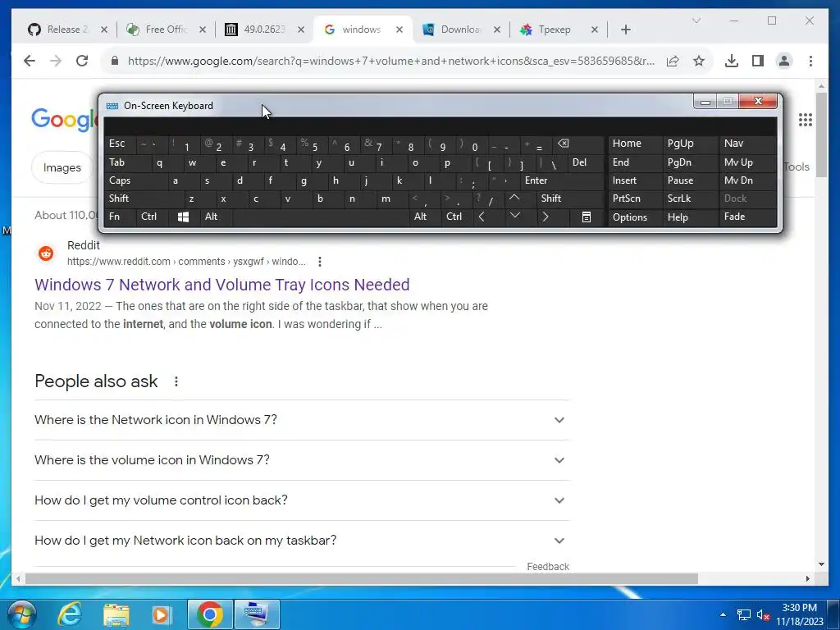Switch to the Free Office tab
Image resolution: width=840 pixels, height=630 pixels.
(165, 30)
